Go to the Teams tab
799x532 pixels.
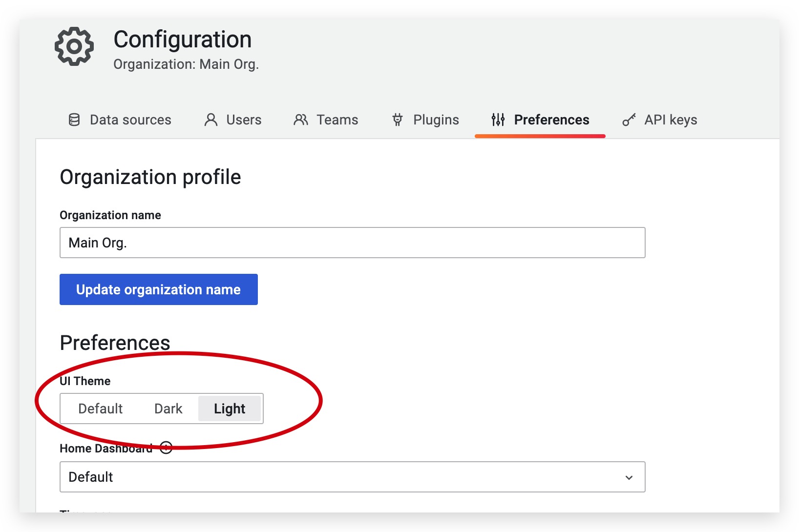click(337, 120)
